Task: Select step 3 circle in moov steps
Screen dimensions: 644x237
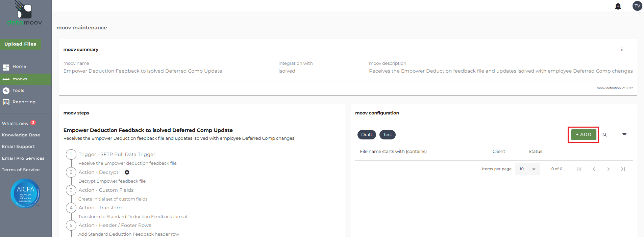Action: pos(71,190)
